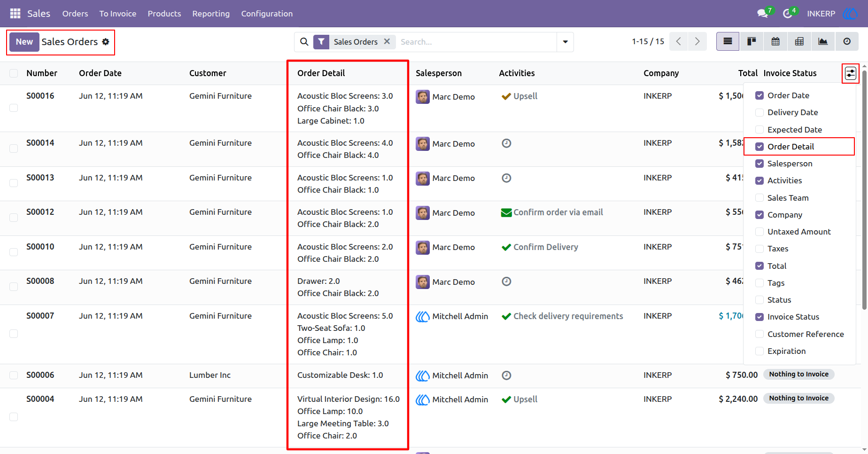This screenshot has width=868, height=454.
Task: Switch to graph view
Action: click(823, 41)
